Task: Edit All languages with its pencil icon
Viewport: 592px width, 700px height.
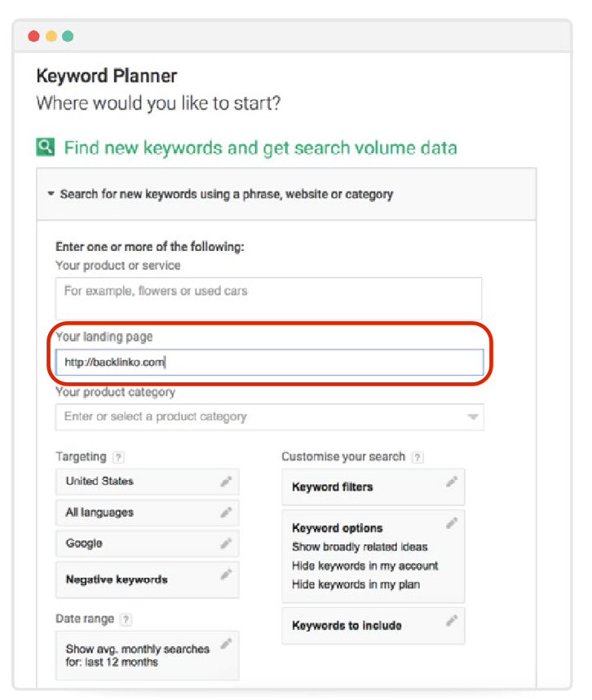Action: click(226, 513)
